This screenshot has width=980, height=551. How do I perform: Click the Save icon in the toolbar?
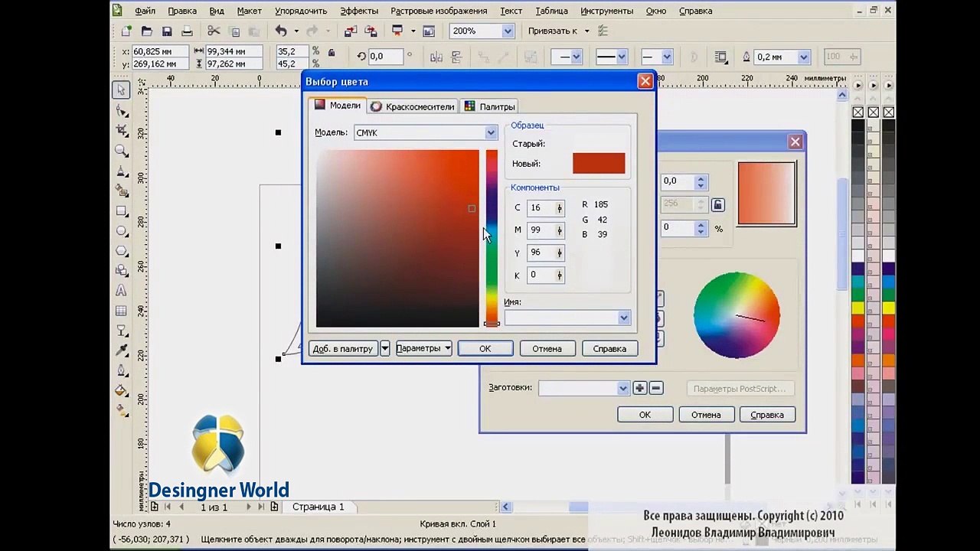(167, 31)
